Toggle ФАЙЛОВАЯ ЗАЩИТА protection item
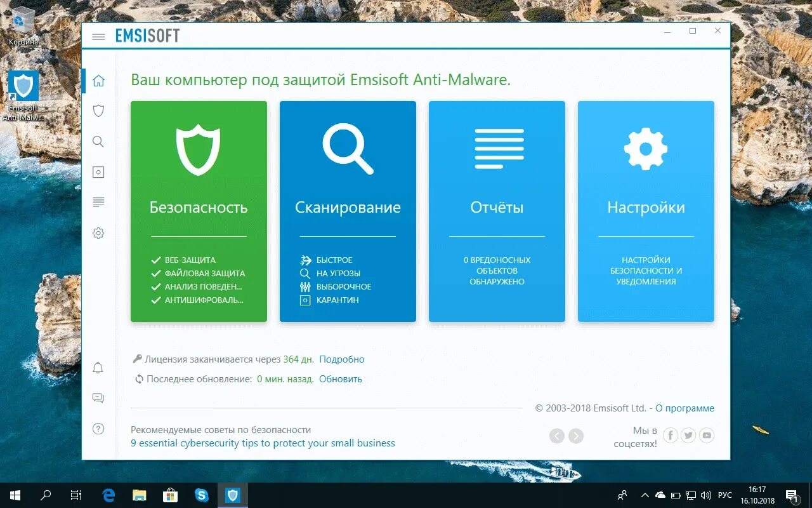This screenshot has height=508, width=812. pyautogui.click(x=198, y=273)
